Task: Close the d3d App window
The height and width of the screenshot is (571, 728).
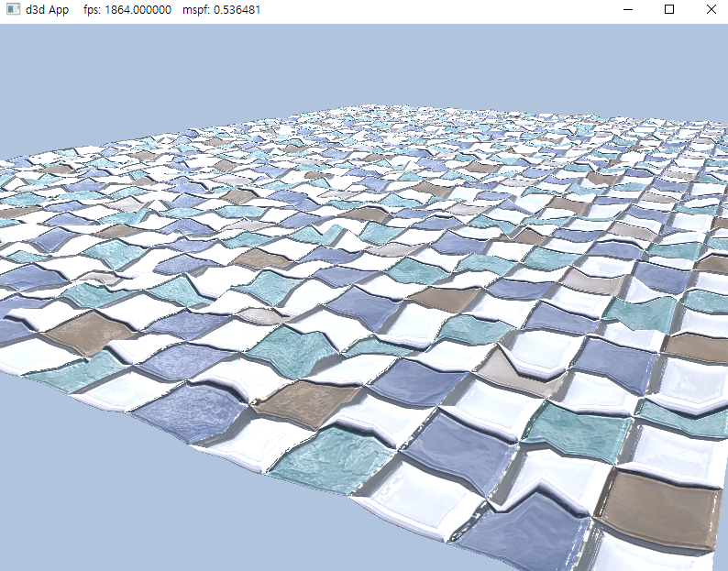Action: click(x=711, y=9)
